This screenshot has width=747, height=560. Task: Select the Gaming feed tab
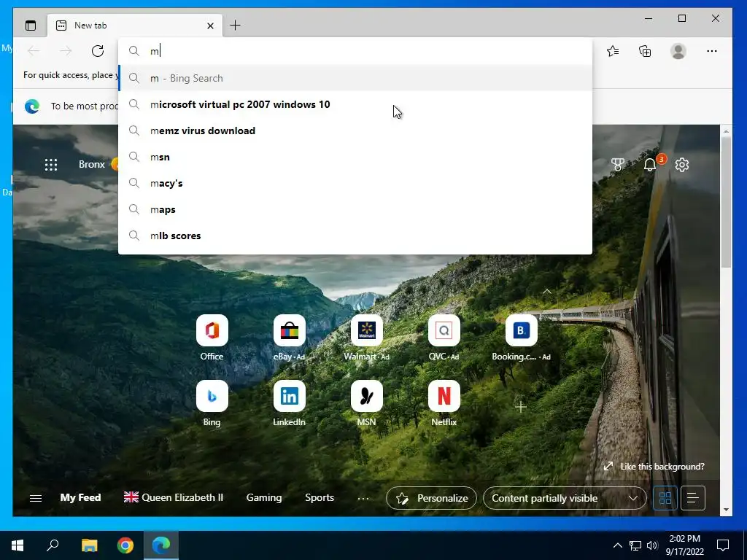click(264, 497)
